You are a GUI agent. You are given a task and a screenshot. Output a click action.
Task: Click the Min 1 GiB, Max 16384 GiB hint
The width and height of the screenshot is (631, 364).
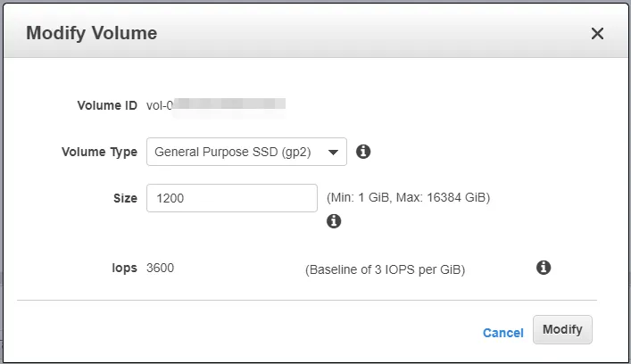point(408,197)
